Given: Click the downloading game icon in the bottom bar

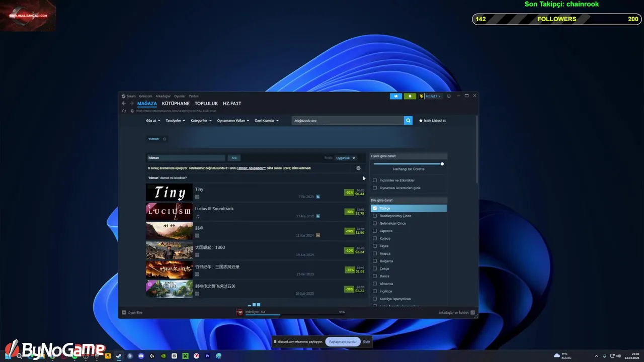Looking at the screenshot, I should point(239,313).
